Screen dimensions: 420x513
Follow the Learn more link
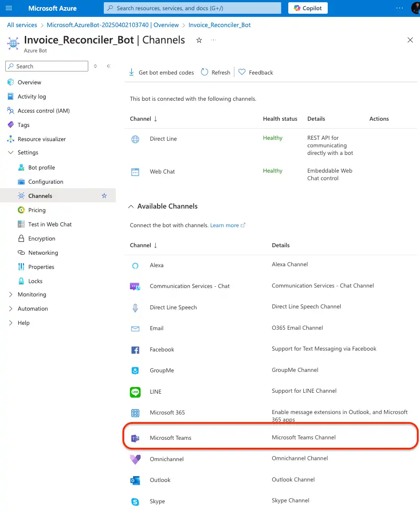pyautogui.click(x=224, y=225)
